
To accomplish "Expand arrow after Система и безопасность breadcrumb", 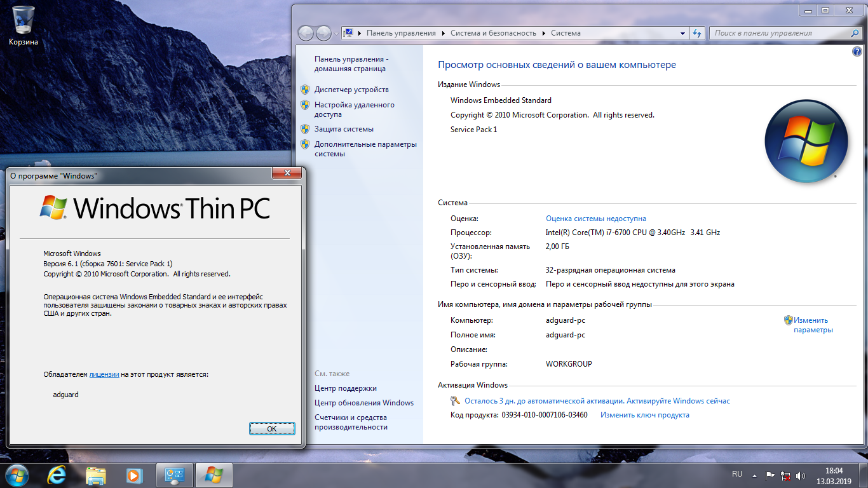I will click(x=544, y=33).
